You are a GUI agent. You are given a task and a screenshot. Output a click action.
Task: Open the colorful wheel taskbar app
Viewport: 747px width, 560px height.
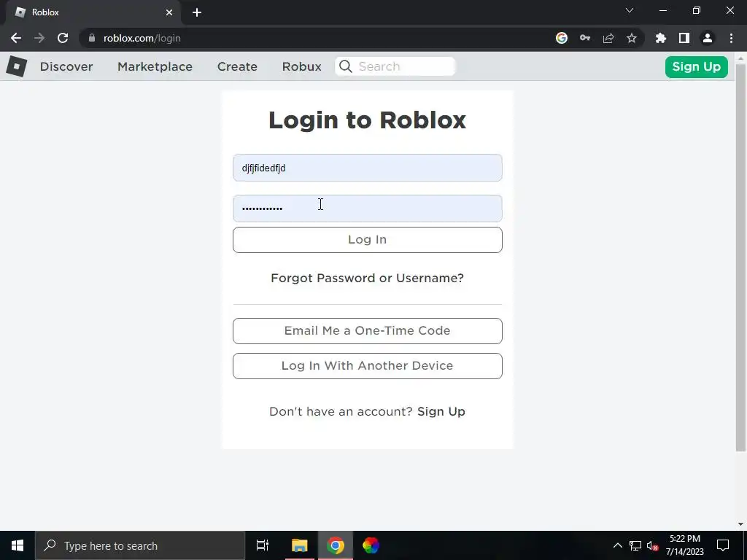click(371, 545)
